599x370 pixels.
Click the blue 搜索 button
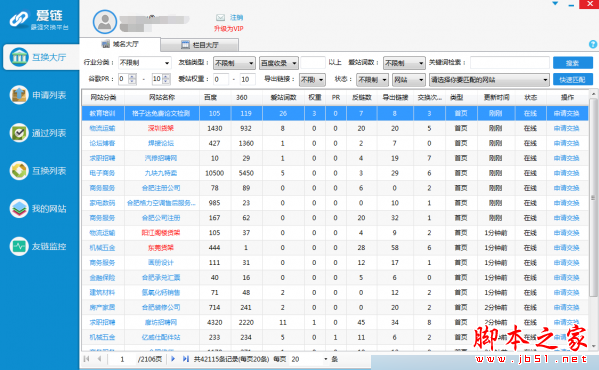[x=573, y=63]
